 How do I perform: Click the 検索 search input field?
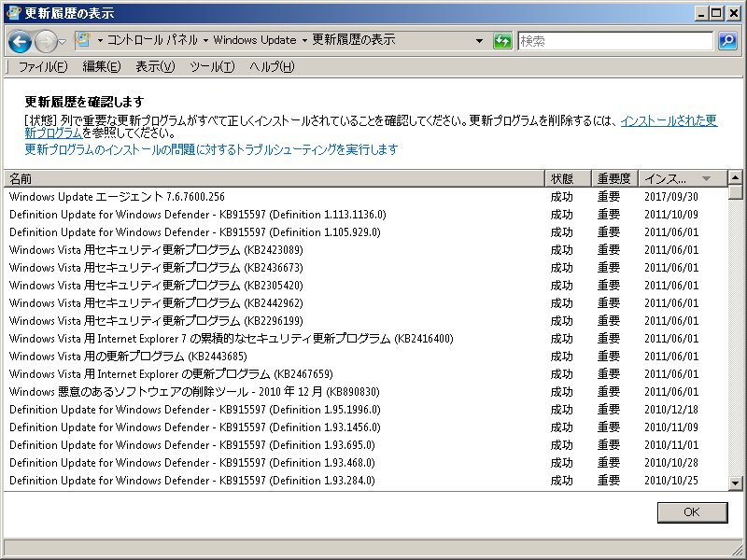pyautogui.click(x=615, y=41)
